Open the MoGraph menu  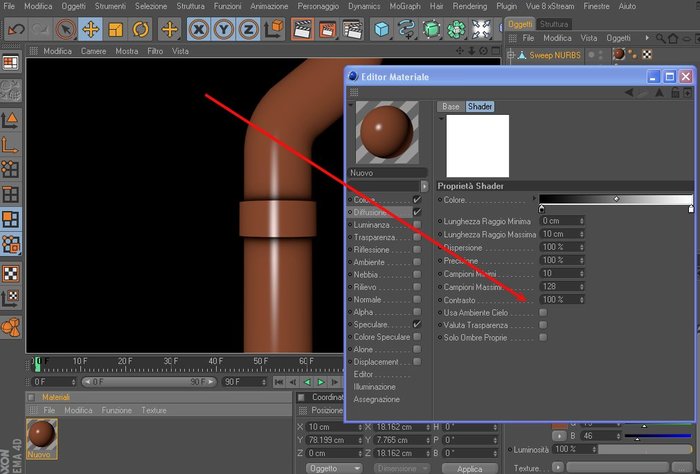[405, 6]
